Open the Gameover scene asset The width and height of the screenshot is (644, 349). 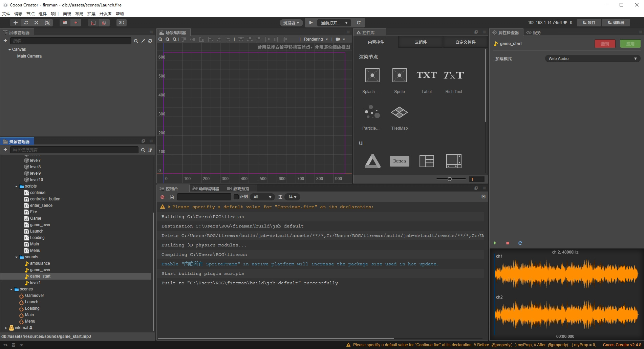tap(35, 296)
